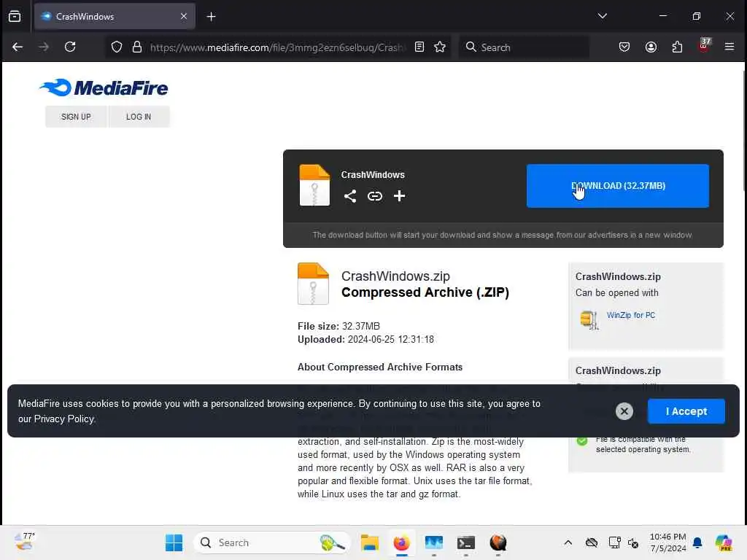This screenshot has height=560, width=747.
Task: Reload the page
Action: pyautogui.click(x=70, y=47)
